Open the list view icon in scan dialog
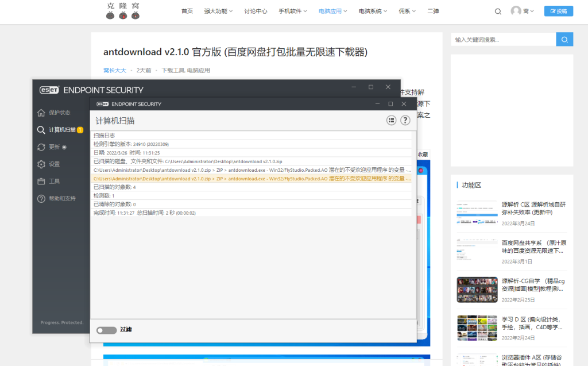 391,121
